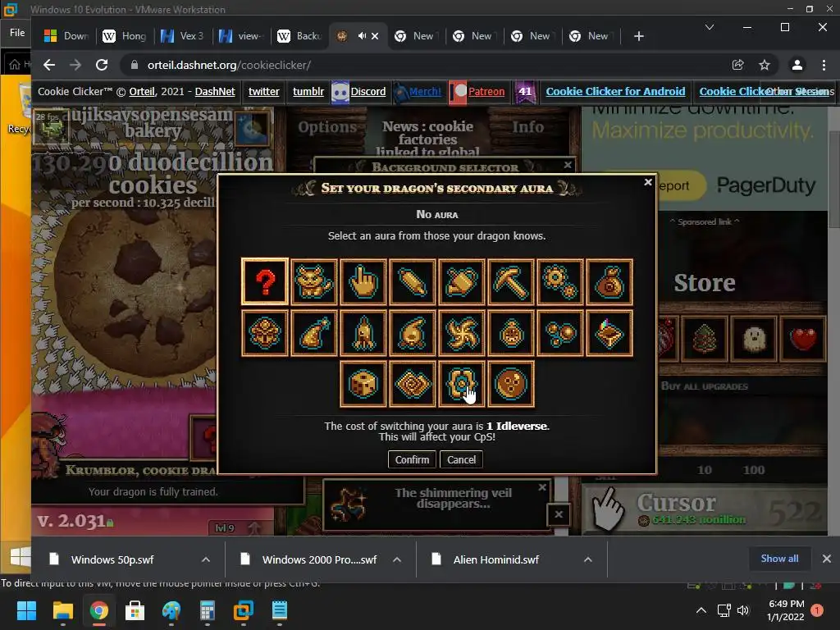This screenshot has width=840, height=630.
Task: Select the rolling pin aura icon
Action: coord(413,282)
